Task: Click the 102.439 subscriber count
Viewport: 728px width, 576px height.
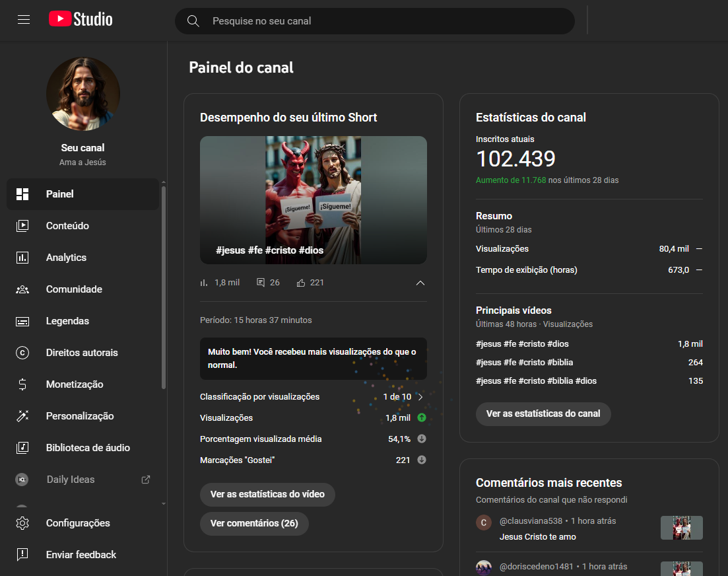Action: pos(516,159)
